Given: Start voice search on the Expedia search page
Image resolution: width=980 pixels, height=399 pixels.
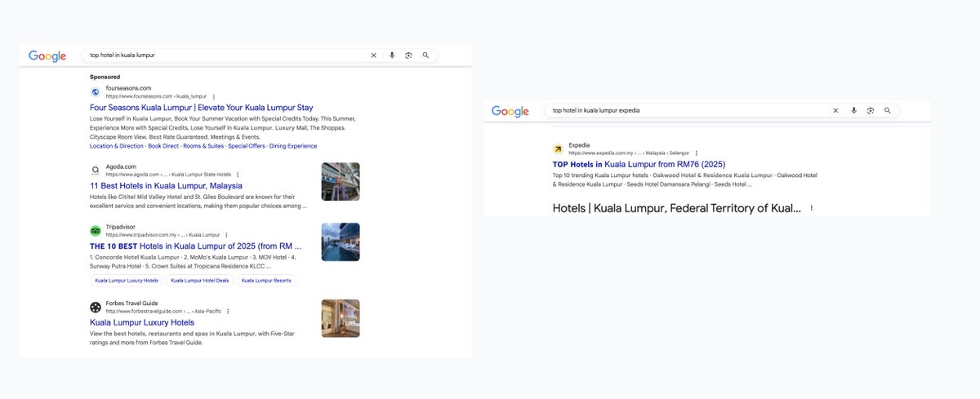Looking at the screenshot, I should 853,110.
